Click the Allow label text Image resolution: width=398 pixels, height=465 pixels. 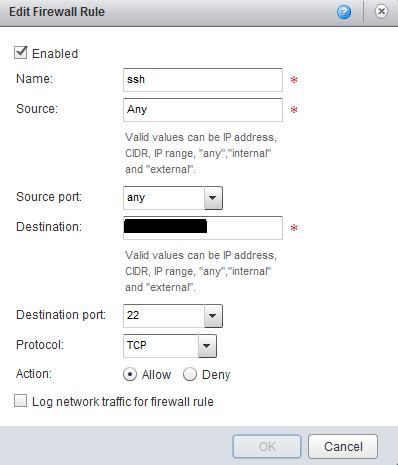(156, 375)
